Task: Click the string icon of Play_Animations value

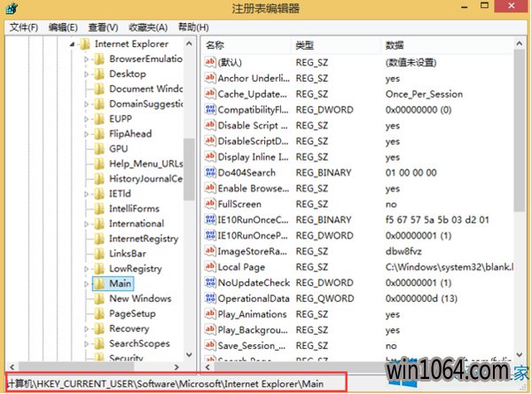Action: (x=210, y=314)
